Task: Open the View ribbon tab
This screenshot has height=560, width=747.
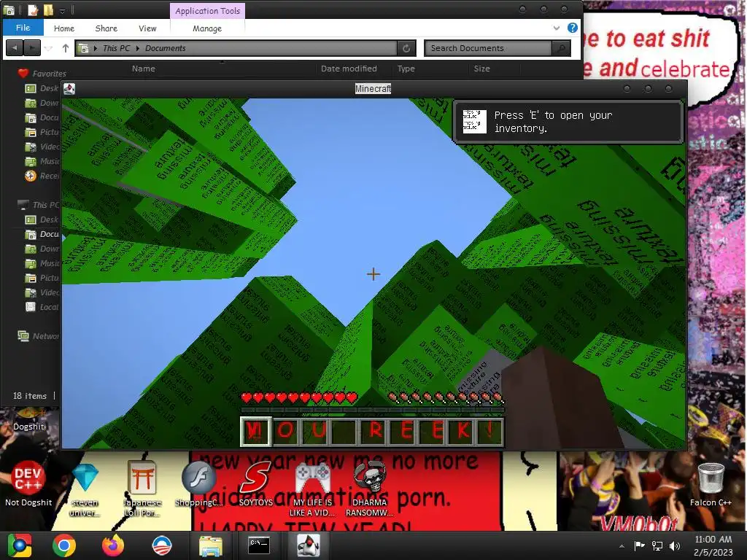Action: coord(147,28)
